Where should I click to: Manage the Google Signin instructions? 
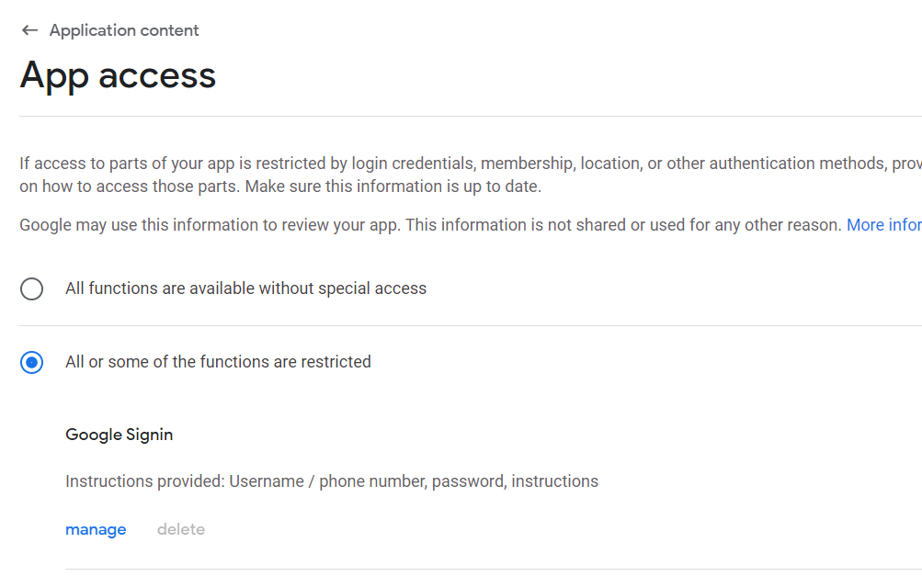[96, 529]
